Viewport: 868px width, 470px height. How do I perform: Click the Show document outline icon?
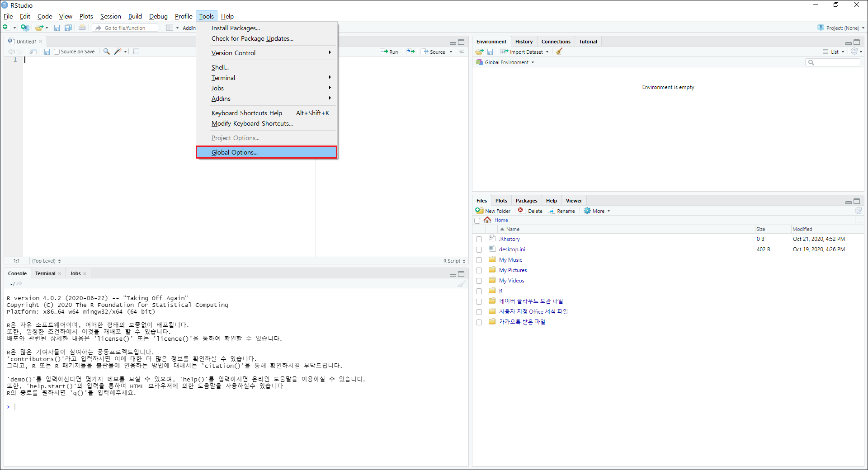(x=461, y=52)
